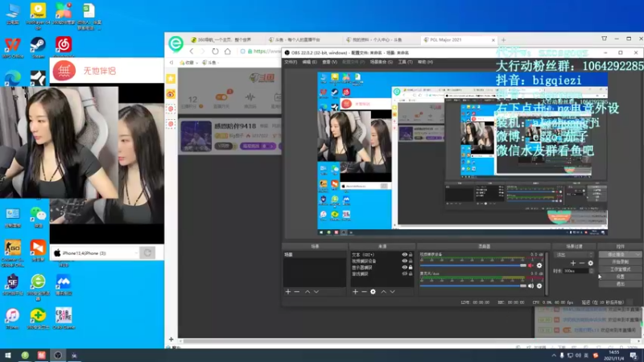This screenshot has height=362, width=644.
Task: Open the 斗鱼 bookmark link
Action: (x=211, y=63)
